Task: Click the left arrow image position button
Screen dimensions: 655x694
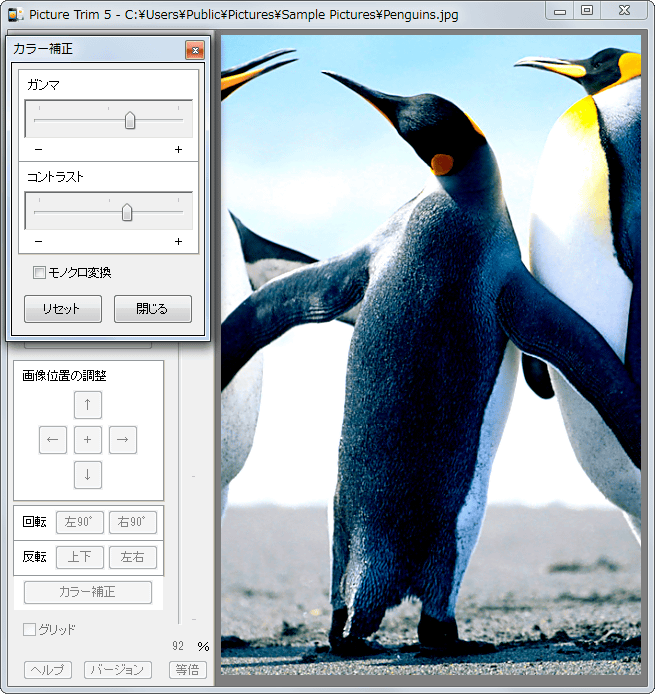Action: [53, 439]
